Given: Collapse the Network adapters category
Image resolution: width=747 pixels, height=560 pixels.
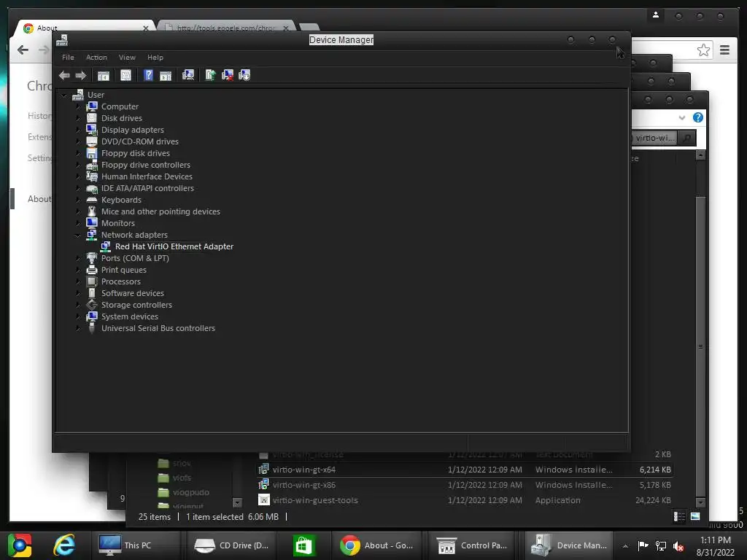Looking at the screenshot, I should tap(78, 235).
